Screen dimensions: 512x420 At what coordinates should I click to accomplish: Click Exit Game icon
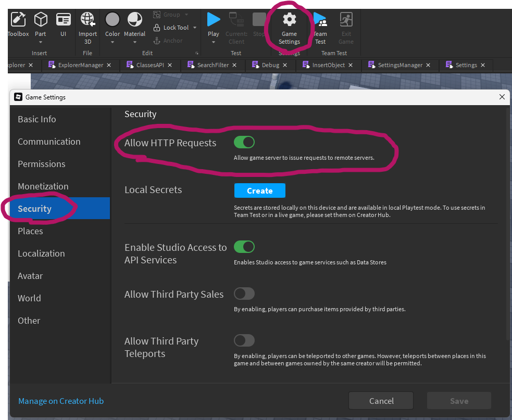click(346, 19)
